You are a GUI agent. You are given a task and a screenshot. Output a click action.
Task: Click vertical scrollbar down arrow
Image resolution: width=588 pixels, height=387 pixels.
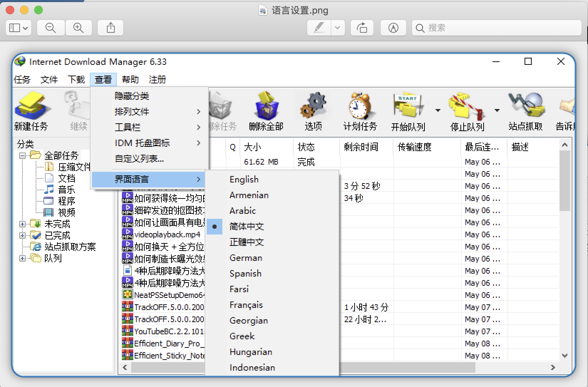(564, 355)
